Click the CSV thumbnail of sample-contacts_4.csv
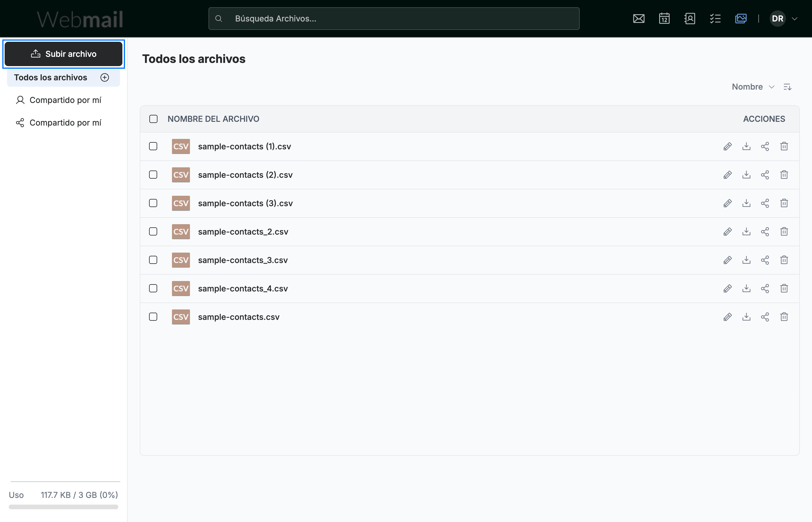 [x=181, y=289]
